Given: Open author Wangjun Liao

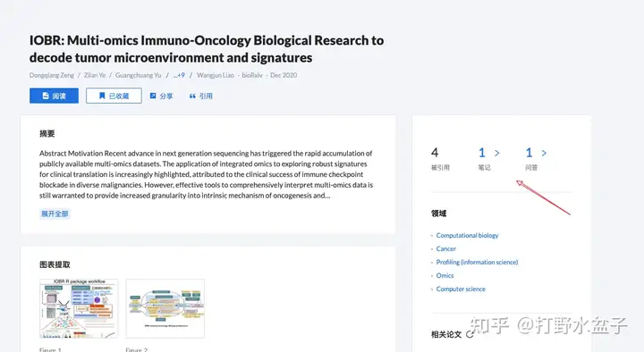Looking at the screenshot, I should pyautogui.click(x=216, y=75).
